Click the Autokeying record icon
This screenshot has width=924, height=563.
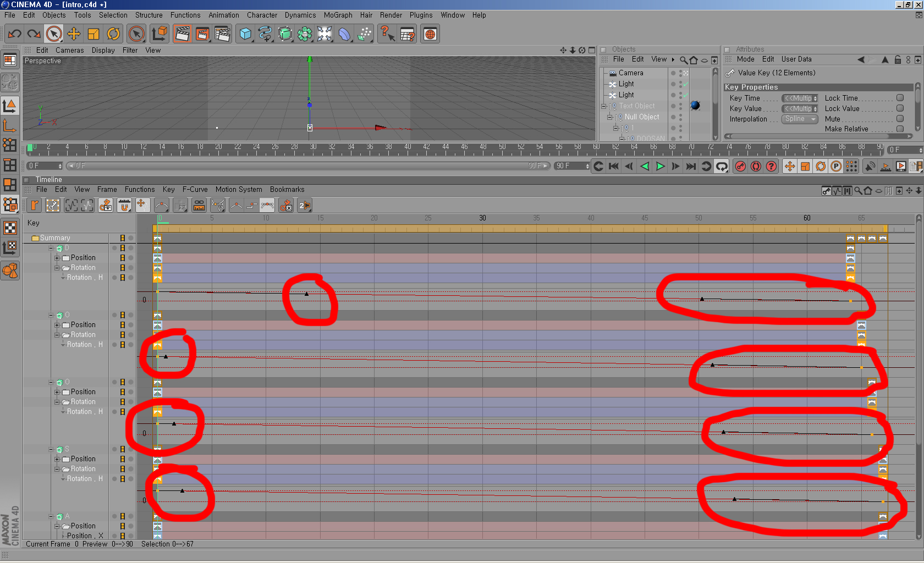point(756,166)
